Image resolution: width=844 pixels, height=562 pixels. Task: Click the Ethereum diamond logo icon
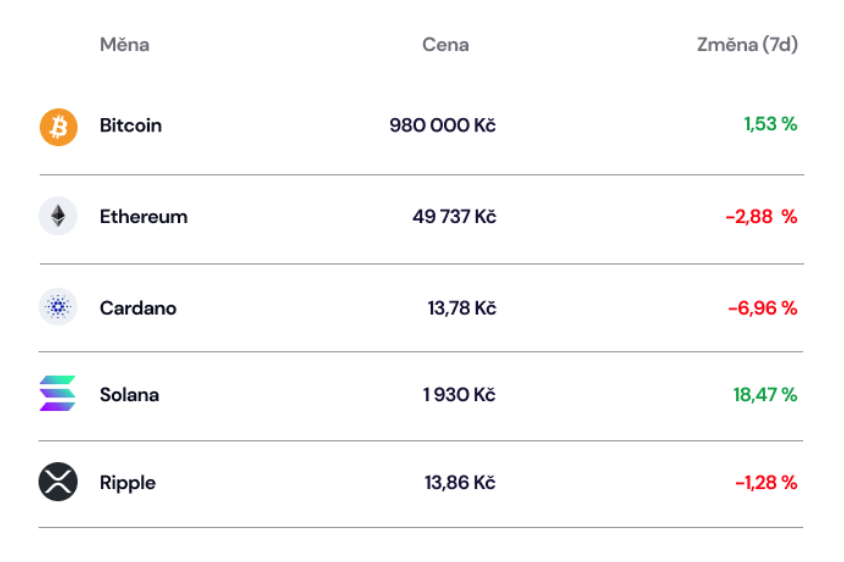pos(58,216)
